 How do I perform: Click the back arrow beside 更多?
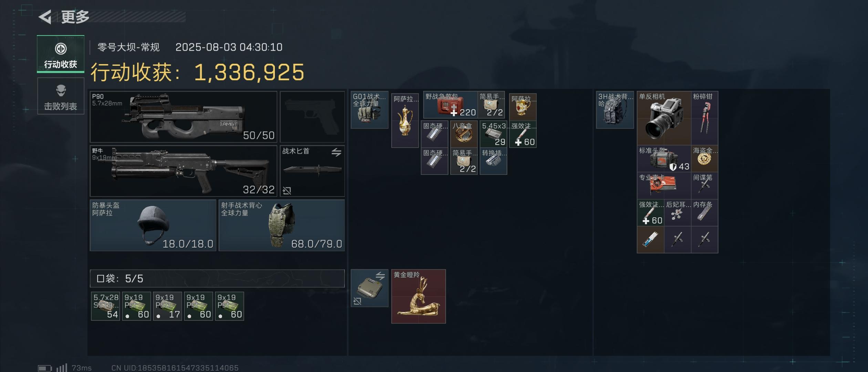pyautogui.click(x=45, y=17)
